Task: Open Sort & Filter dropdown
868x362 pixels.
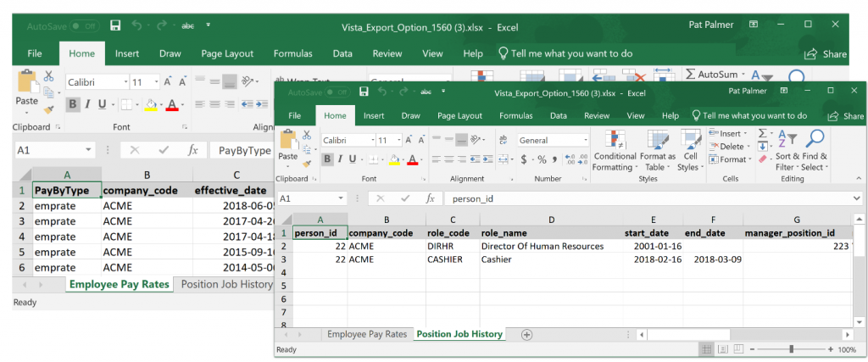Action: tap(787, 153)
